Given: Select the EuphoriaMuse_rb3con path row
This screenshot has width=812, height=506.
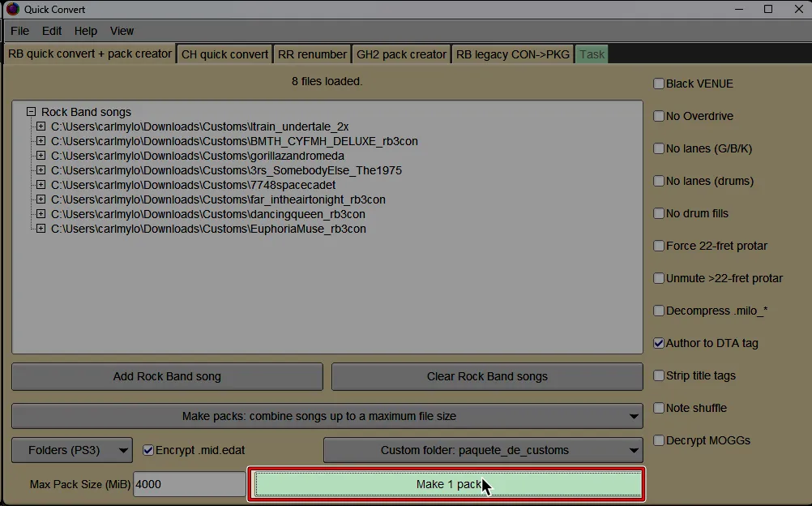Looking at the screenshot, I should coord(208,229).
